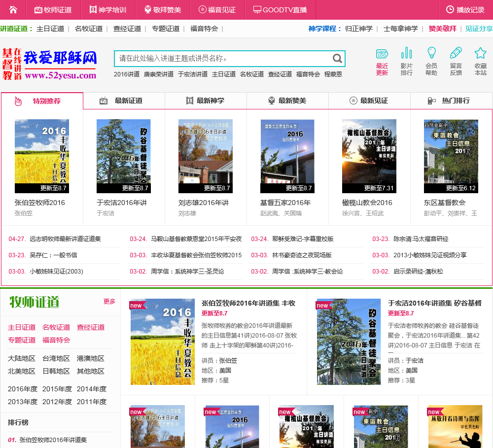This screenshot has height=448, width=493.
Task: Open 留言反馈 pencil icon
Action: tap(456, 61)
